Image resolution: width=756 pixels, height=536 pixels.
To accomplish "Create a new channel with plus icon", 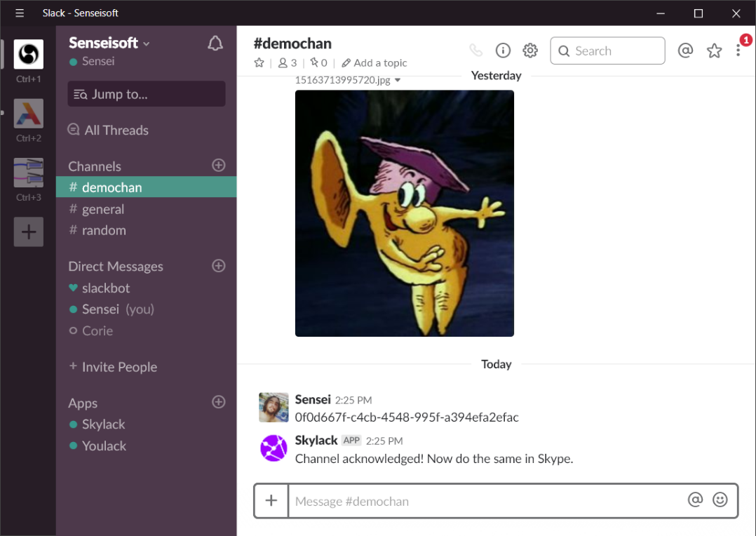I will tap(218, 166).
